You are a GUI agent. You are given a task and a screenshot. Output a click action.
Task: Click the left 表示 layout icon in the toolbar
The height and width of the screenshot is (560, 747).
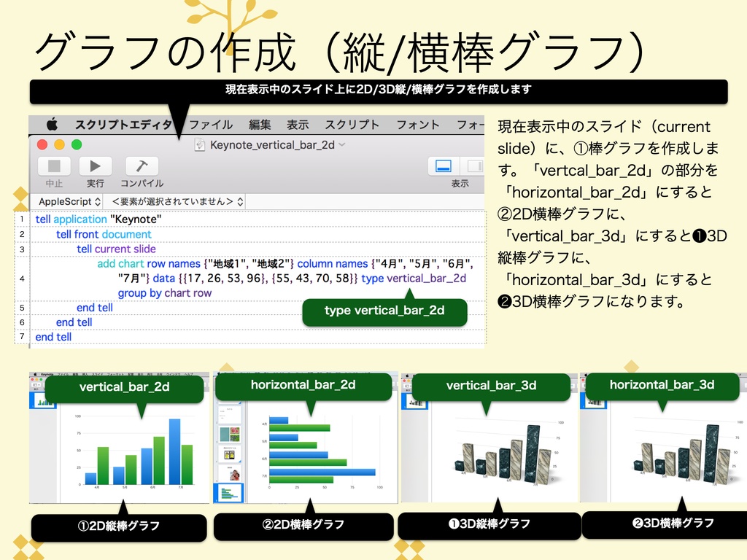443,167
